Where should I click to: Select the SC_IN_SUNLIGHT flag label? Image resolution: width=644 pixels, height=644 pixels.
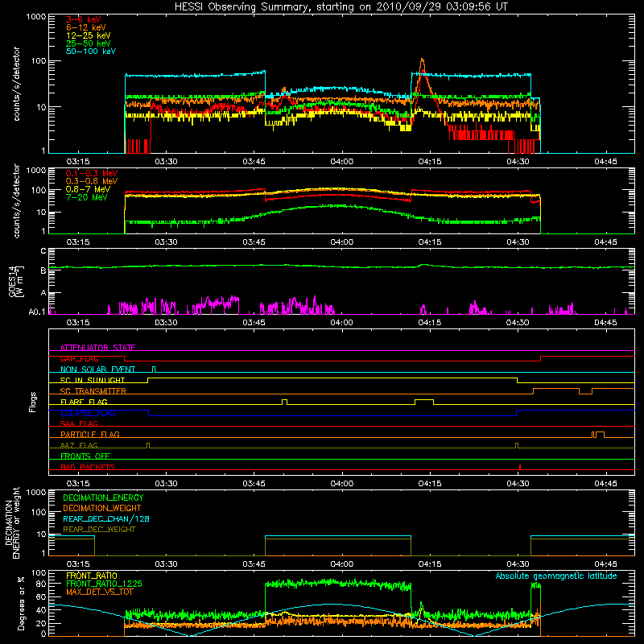[93, 380]
